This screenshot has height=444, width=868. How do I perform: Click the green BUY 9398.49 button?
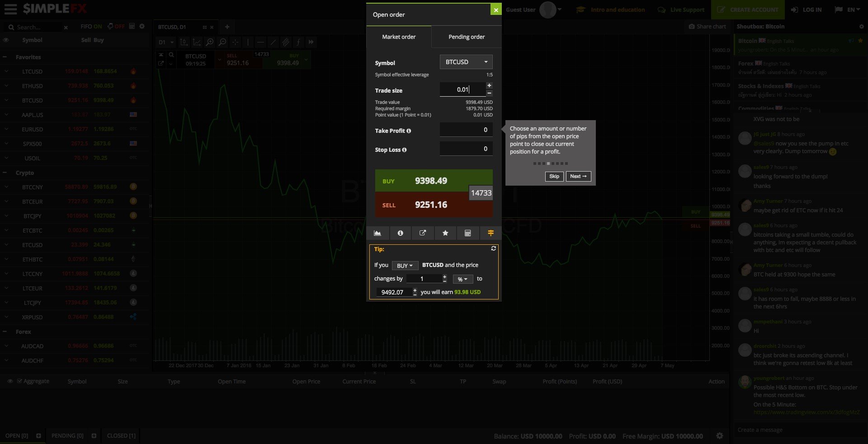point(422,181)
